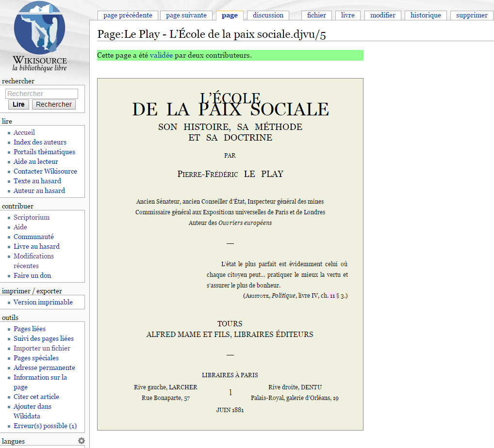Open Aide link under contribuer

tap(20, 227)
